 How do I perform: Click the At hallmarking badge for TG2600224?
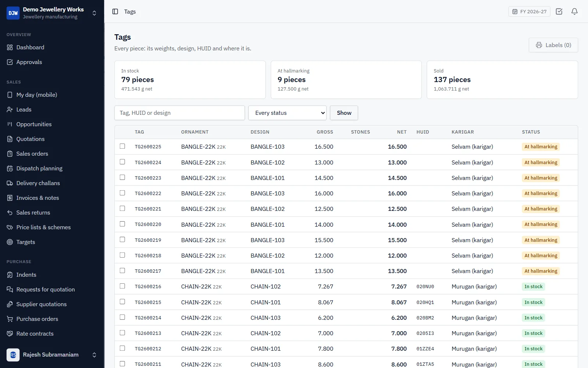tap(541, 162)
